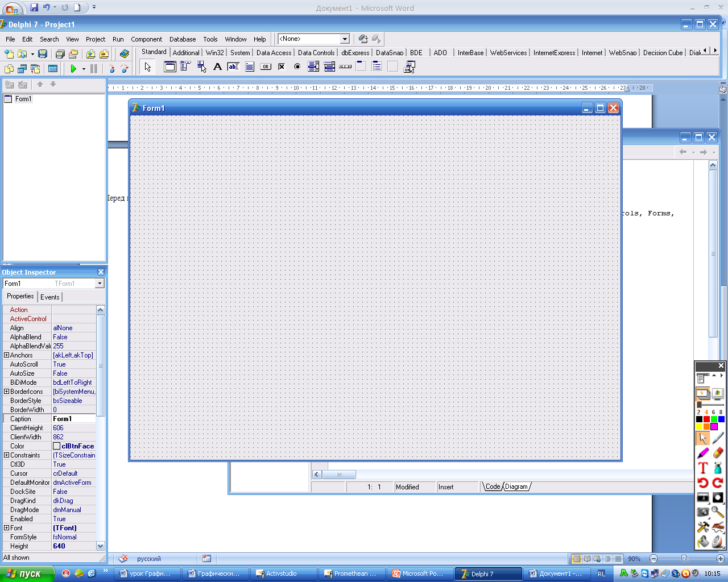Screen dimensions: 728x582
Task: Select the ComboBox component icon
Action: tap(329, 66)
